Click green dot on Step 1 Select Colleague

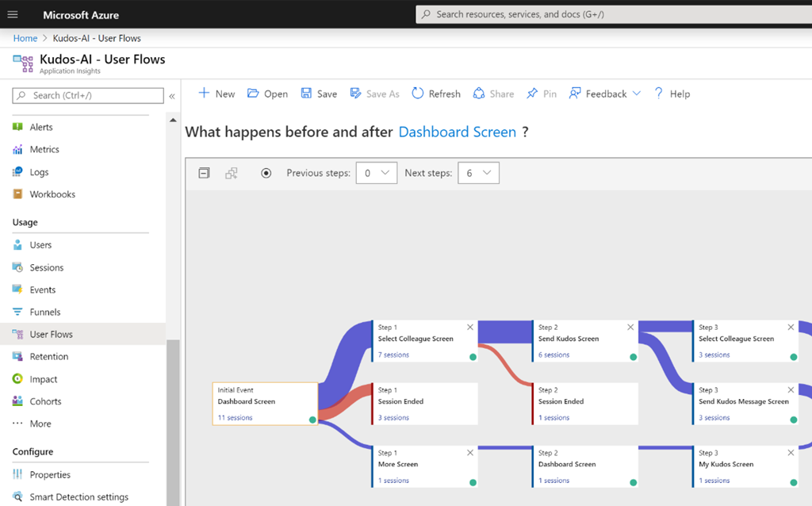tap(473, 357)
